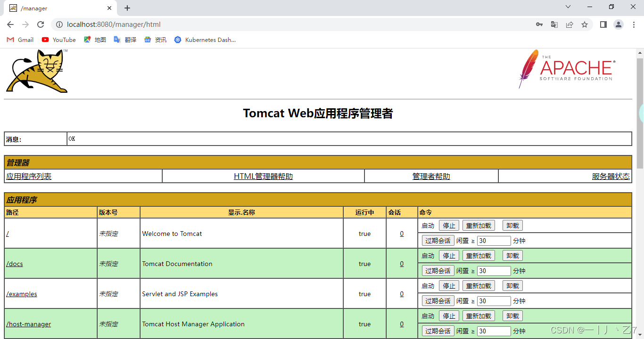Click 过期会话 for Tomcat Host Manager Application
The image size is (644, 339).
[438, 331]
